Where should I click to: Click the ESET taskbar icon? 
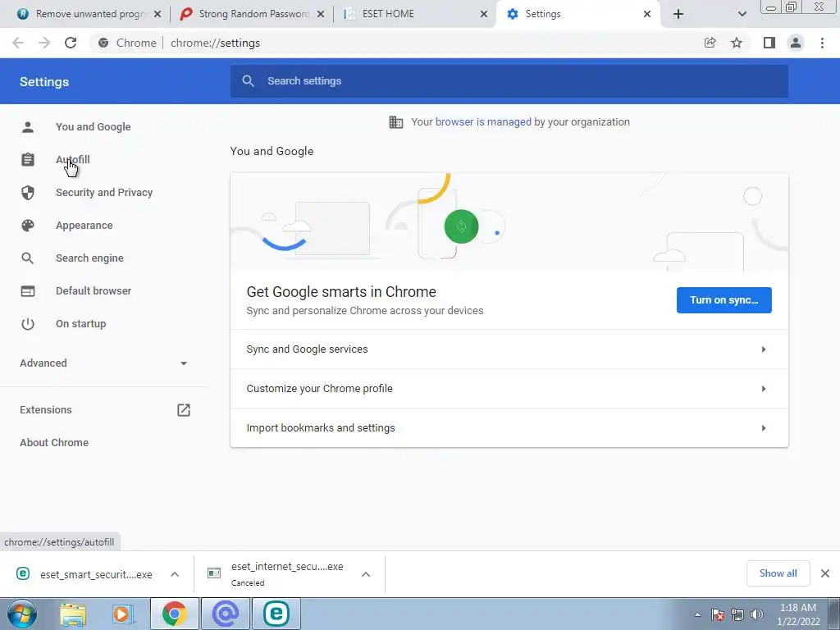tap(276, 614)
